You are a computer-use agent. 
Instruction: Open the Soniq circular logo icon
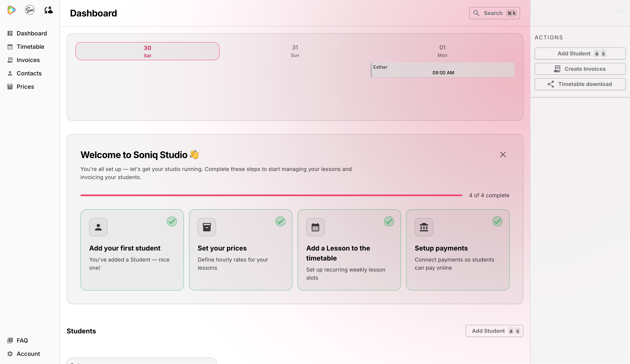point(30,10)
